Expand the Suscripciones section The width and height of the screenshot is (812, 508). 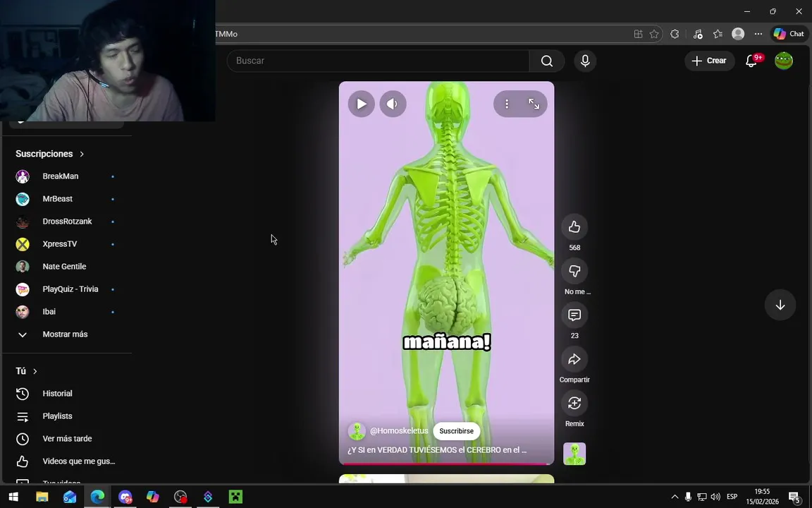click(x=50, y=154)
